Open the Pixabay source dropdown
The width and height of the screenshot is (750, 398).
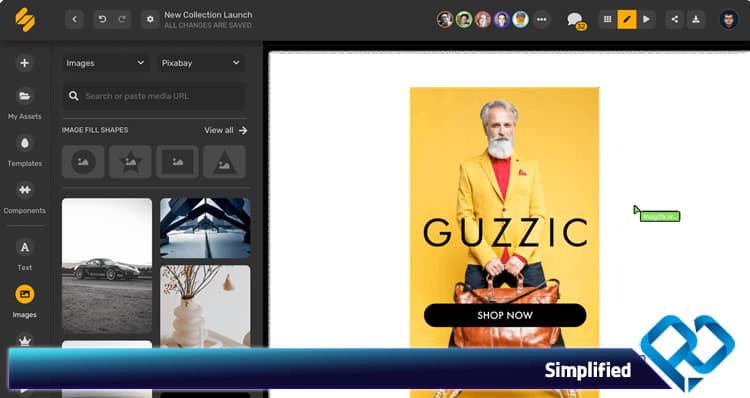(201, 63)
